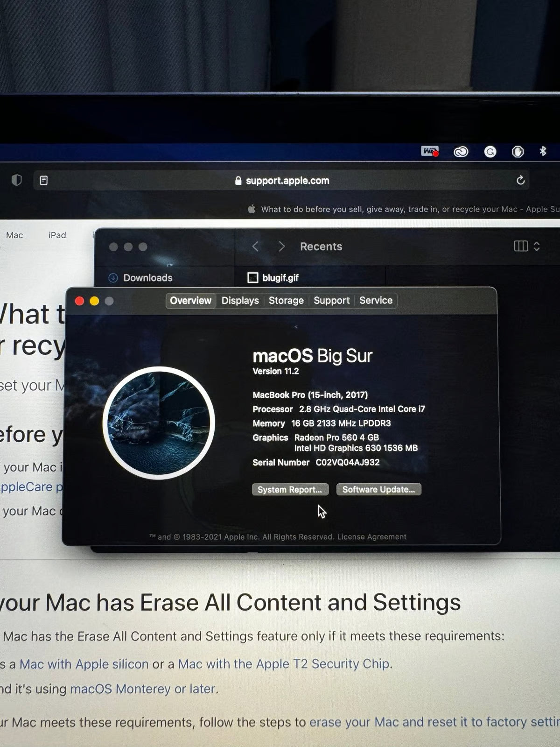Toggle Safari Reader view icon

(x=44, y=180)
